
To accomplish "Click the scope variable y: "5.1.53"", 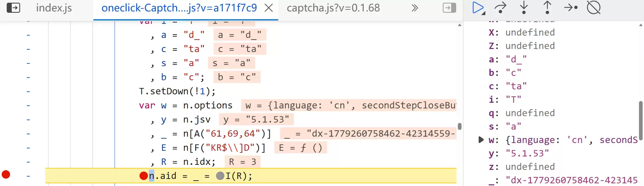I will [519, 153].
